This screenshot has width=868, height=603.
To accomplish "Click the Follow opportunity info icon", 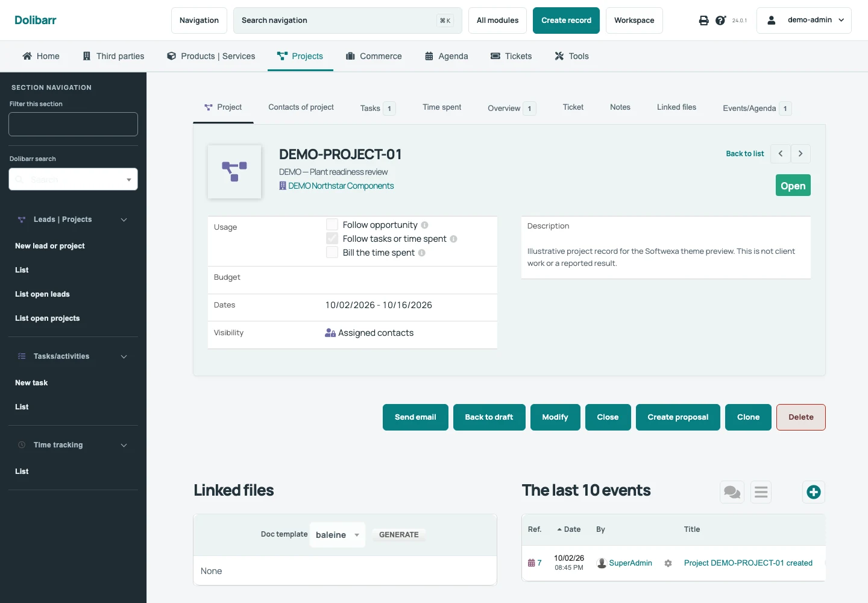I will [425, 225].
